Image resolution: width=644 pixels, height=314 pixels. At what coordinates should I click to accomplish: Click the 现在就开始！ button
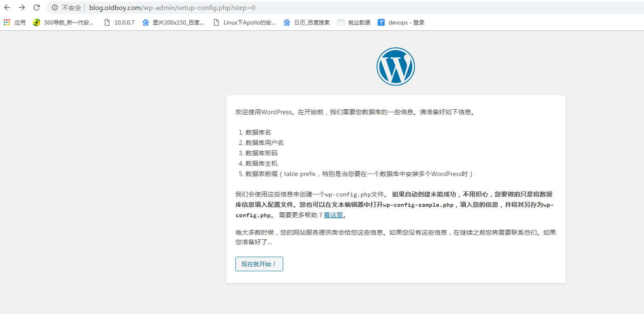(259, 264)
